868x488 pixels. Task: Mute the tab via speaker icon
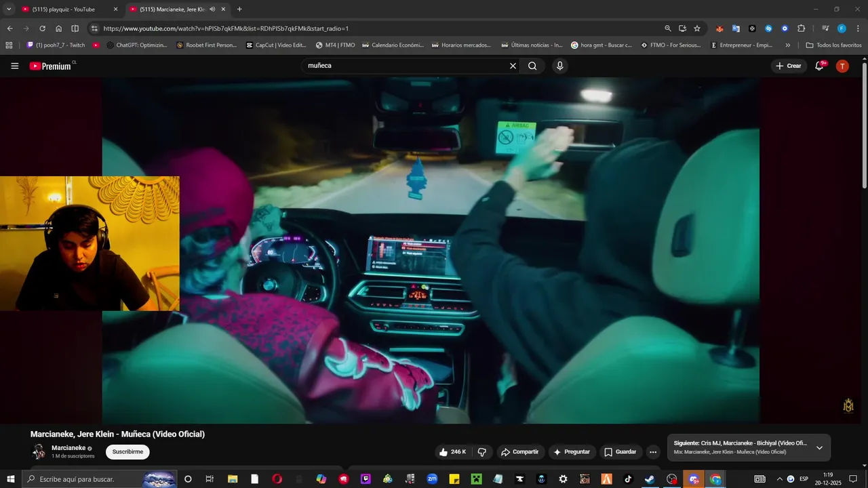[x=212, y=9]
